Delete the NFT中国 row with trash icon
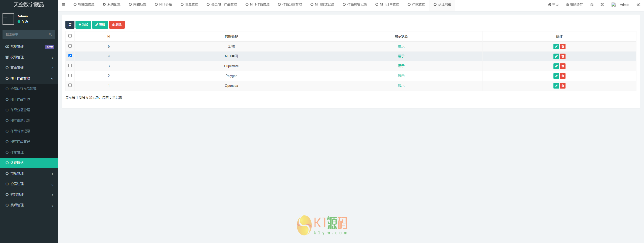Screen dimensions: 644x243 coord(563,56)
